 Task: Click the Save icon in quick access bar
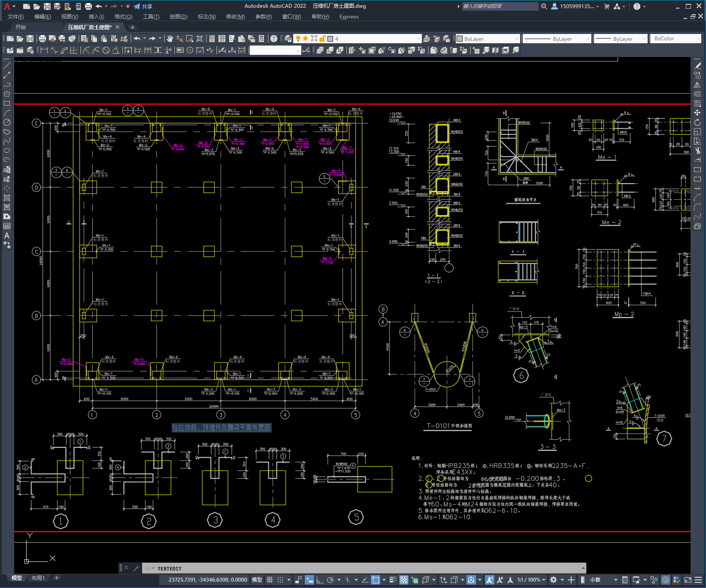(x=47, y=6)
